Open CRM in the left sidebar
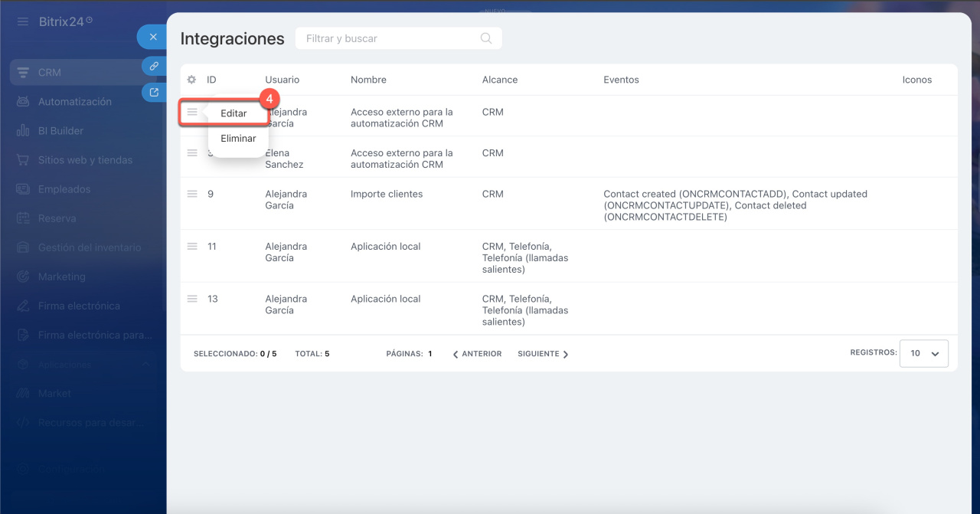This screenshot has width=980, height=514. coord(50,73)
